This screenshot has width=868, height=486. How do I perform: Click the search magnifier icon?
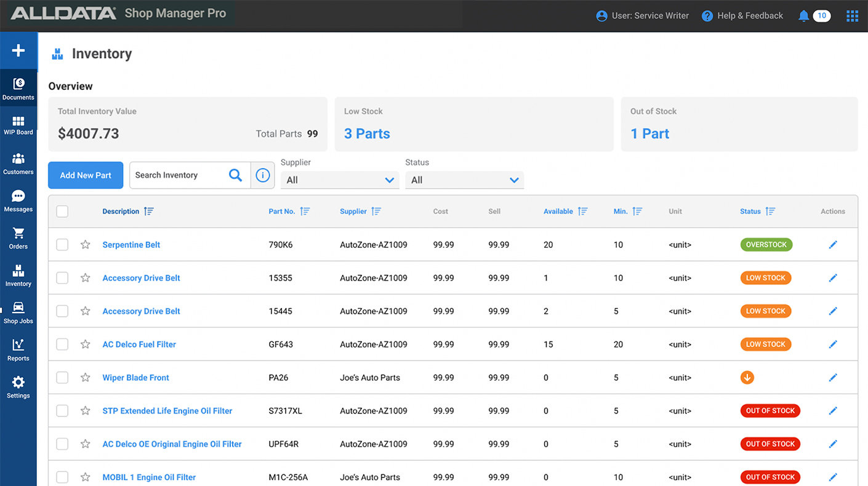click(x=235, y=175)
